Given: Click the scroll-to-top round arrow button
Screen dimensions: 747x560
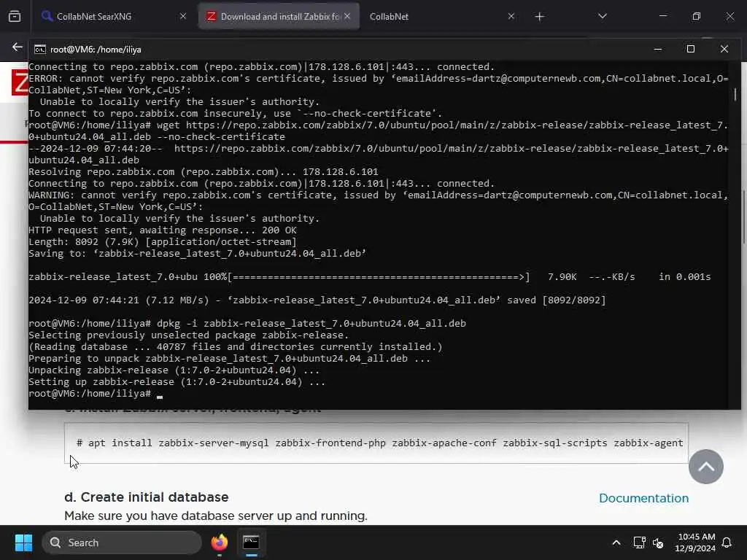Looking at the screenshot, I should (705, 467).
